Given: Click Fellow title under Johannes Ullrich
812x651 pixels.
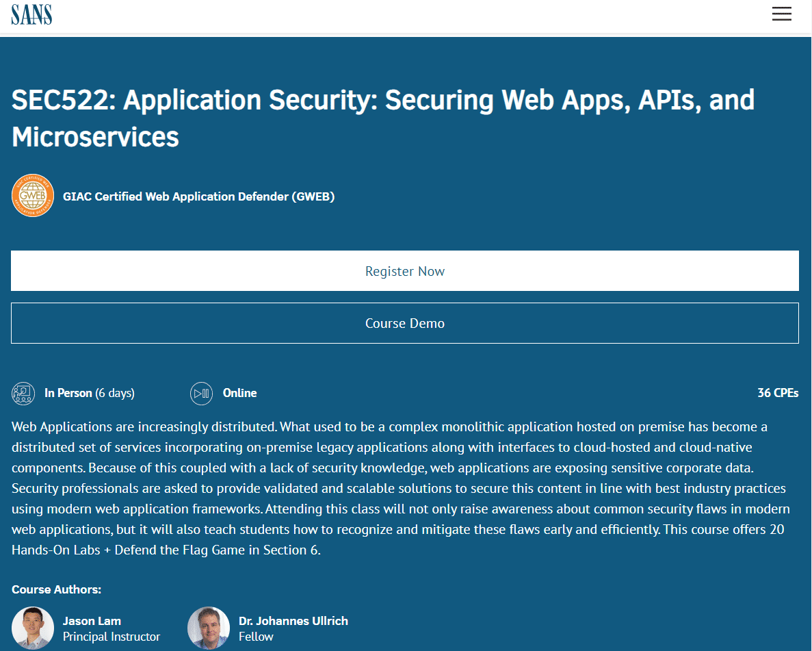Looking at the screenshot, I should point(256,637).
